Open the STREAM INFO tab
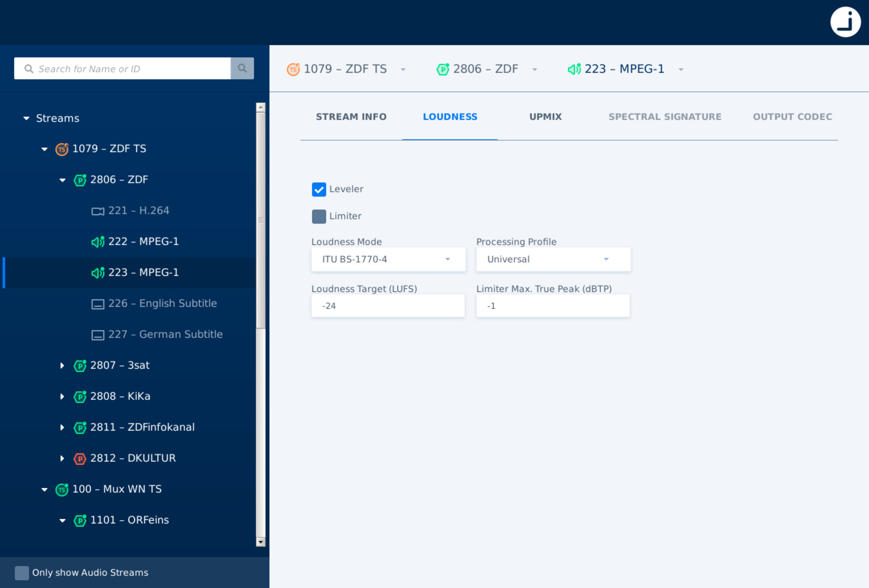 click(x=352, y=116)
